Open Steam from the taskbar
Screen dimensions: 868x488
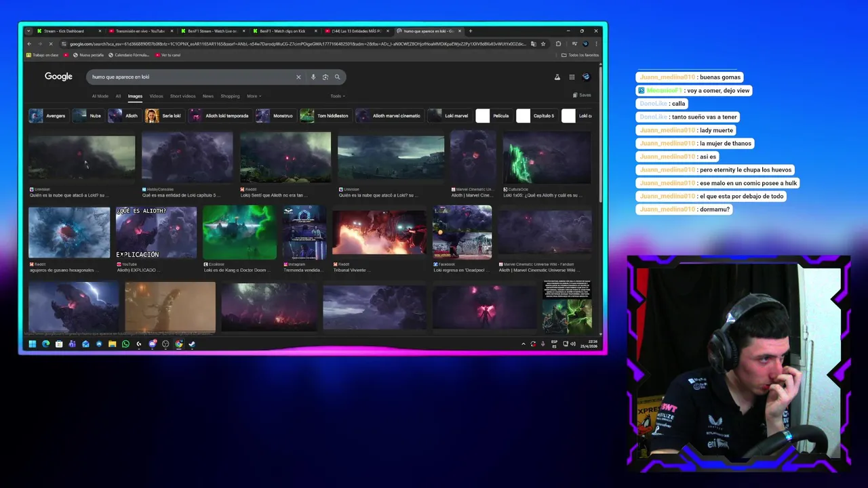[x=192, y=344]
